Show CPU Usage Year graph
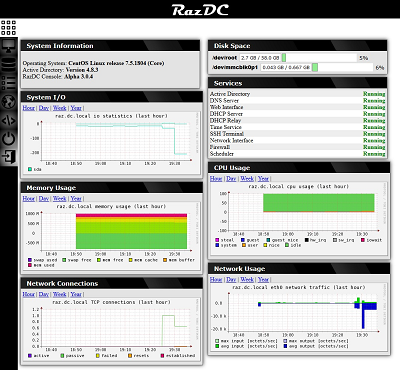The height and width of the screenshot is (370, 400). (263, 179)
